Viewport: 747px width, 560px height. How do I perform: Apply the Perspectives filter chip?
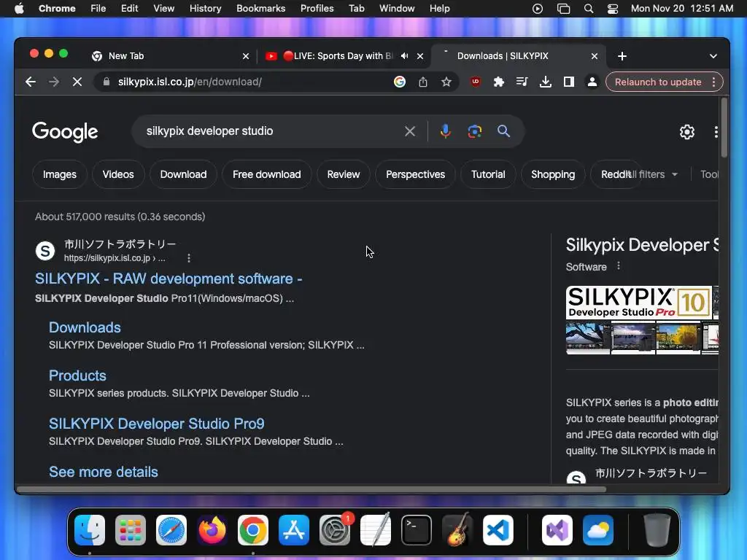[x=415, y=175]
